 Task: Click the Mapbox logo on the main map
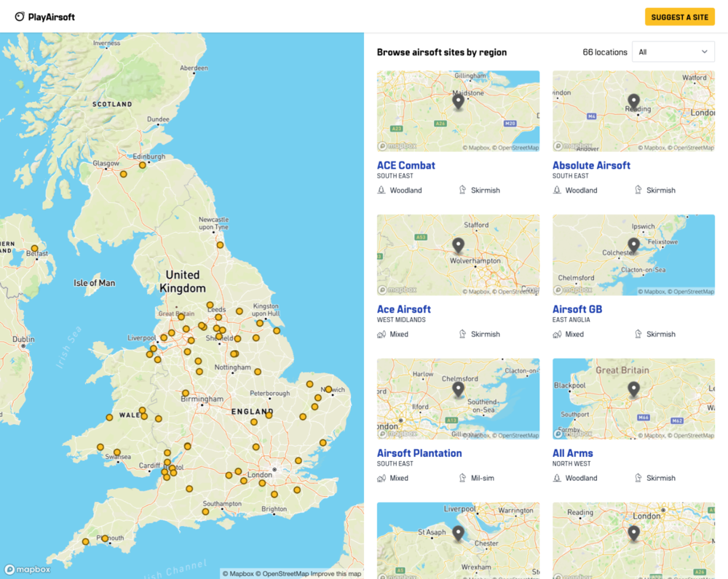27,570
